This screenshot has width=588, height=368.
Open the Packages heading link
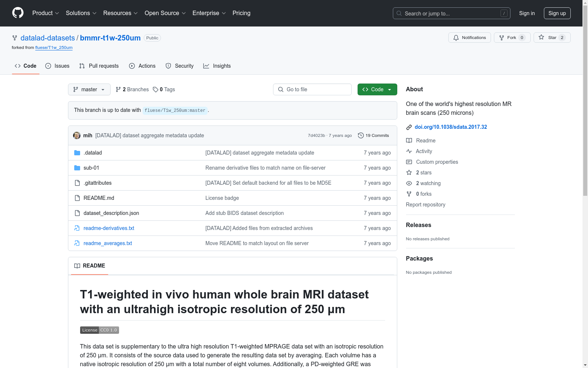pos(419,258)
